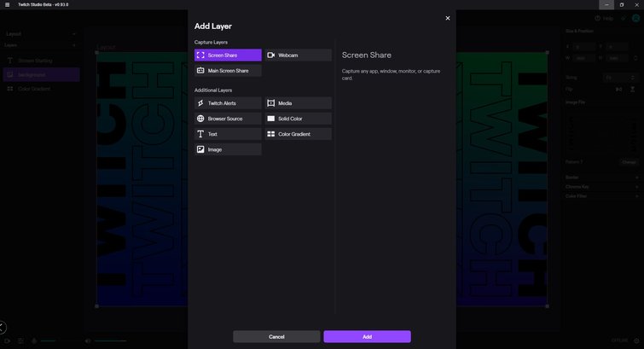Image resolution: width=644 pixels, height=349 pixels.
Task: Open the Sizing dropdown in properties panel
Action: (621, 78)
